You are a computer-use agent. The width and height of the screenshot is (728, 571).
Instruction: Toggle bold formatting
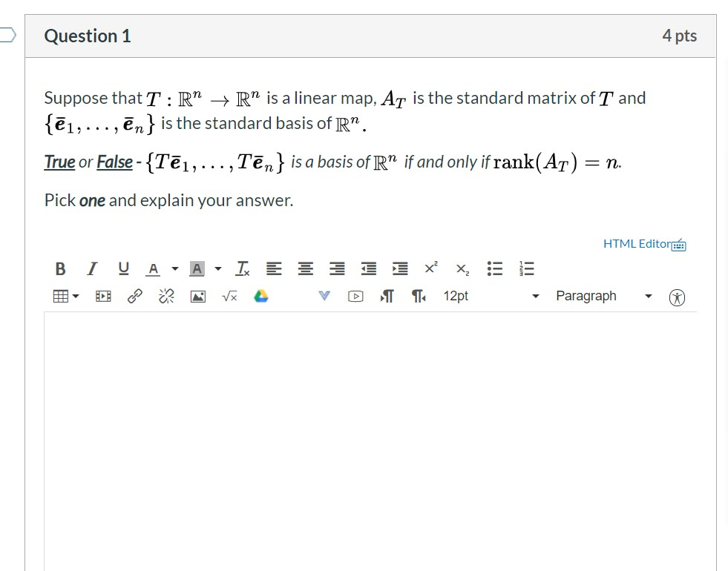point(60,268)
